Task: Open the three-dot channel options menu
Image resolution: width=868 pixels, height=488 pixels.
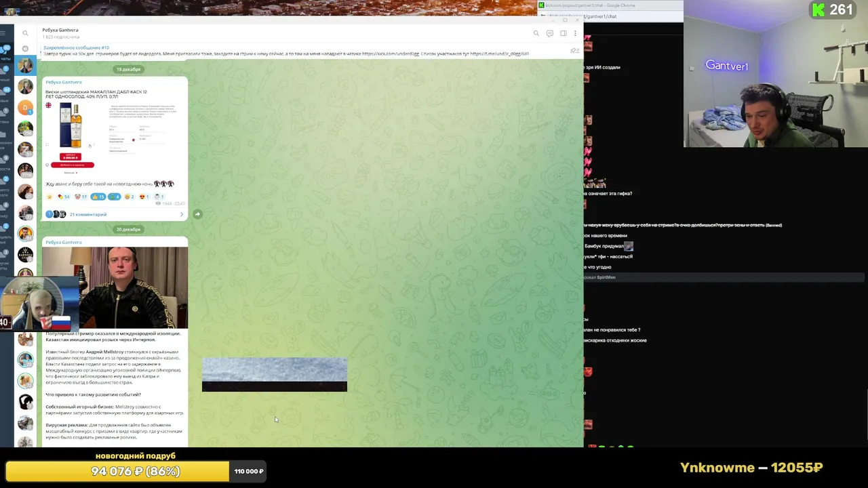Action: (x=575, y=33)
